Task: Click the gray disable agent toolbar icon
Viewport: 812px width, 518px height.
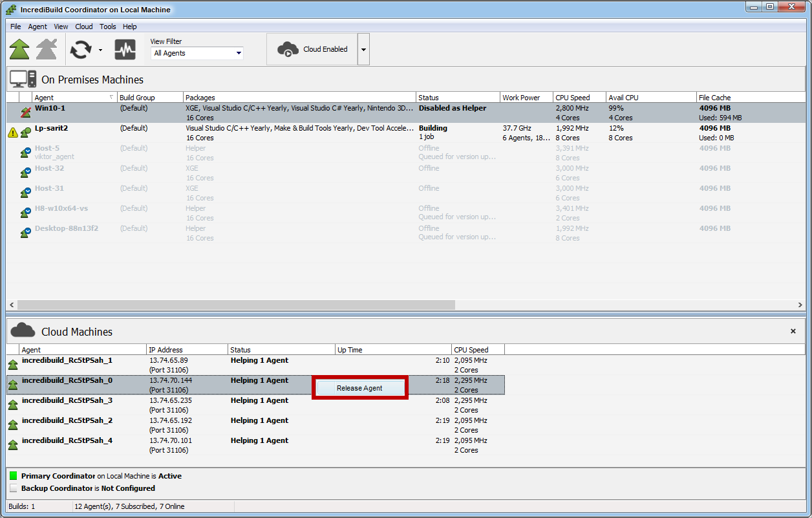Action: point(47,49)
